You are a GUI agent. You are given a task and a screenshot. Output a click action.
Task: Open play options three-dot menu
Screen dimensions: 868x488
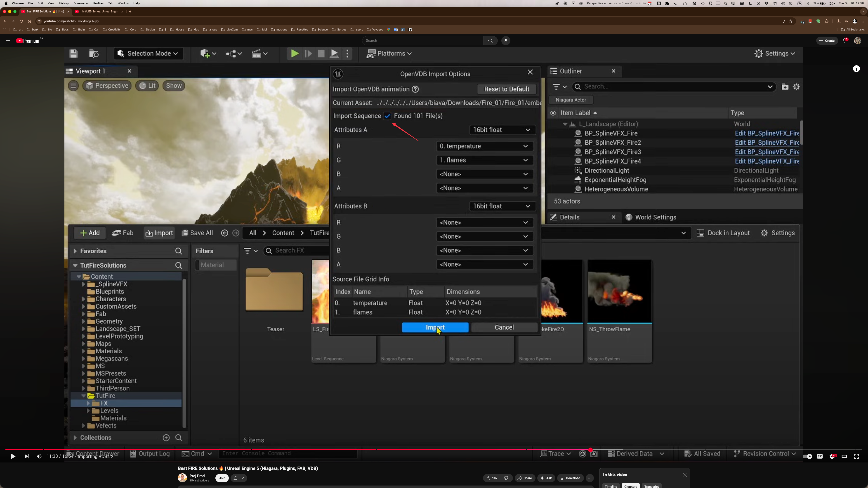tap(347, 54)
